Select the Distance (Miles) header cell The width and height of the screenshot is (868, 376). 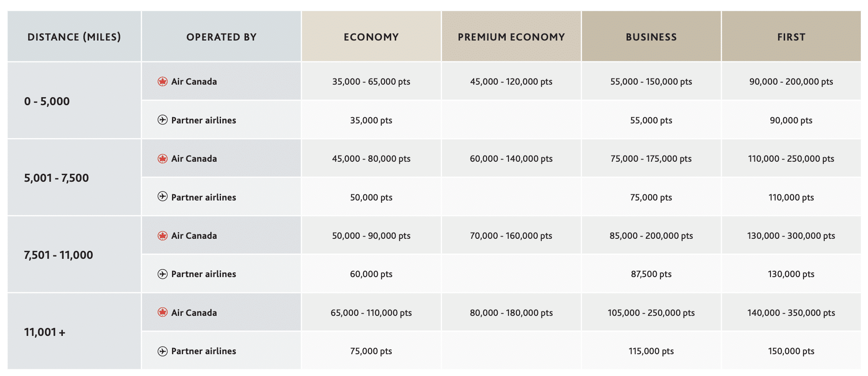[74, 37]
